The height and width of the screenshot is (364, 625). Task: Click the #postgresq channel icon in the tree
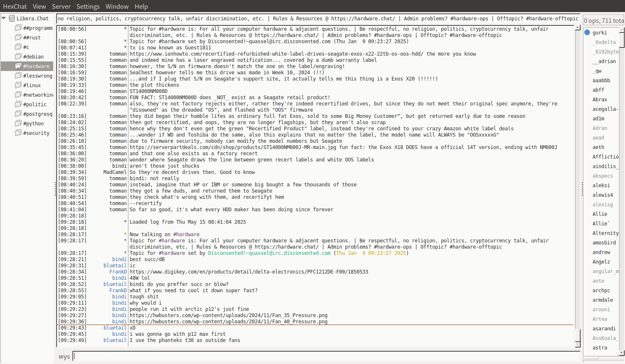click(x=18, y=114)
